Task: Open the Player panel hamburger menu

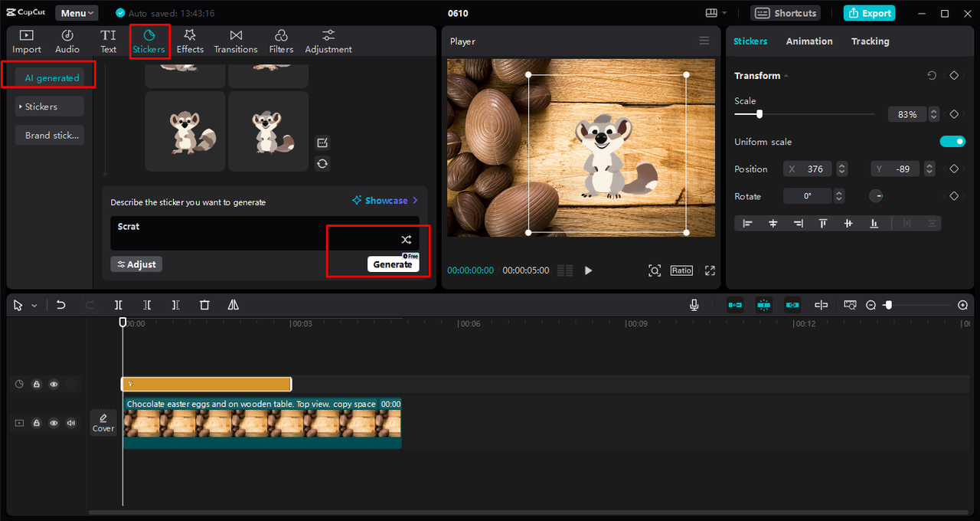Action: click(x=704, y=41)
